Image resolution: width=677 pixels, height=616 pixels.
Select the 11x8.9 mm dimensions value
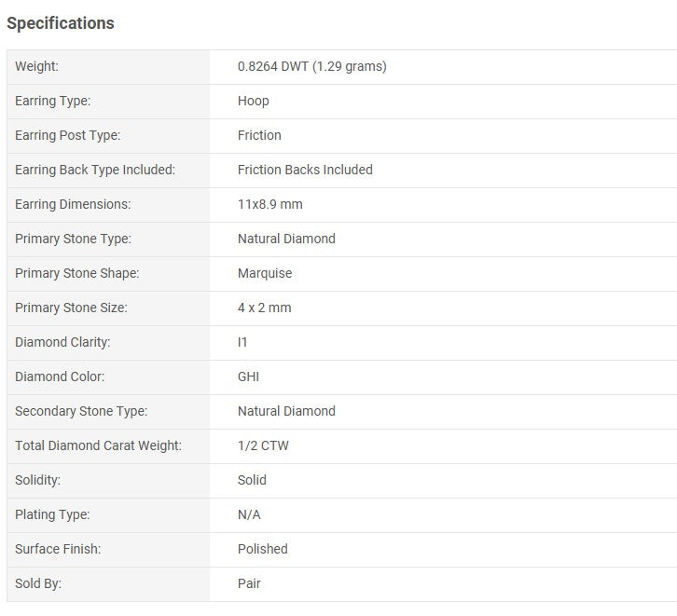click(269, 204)
